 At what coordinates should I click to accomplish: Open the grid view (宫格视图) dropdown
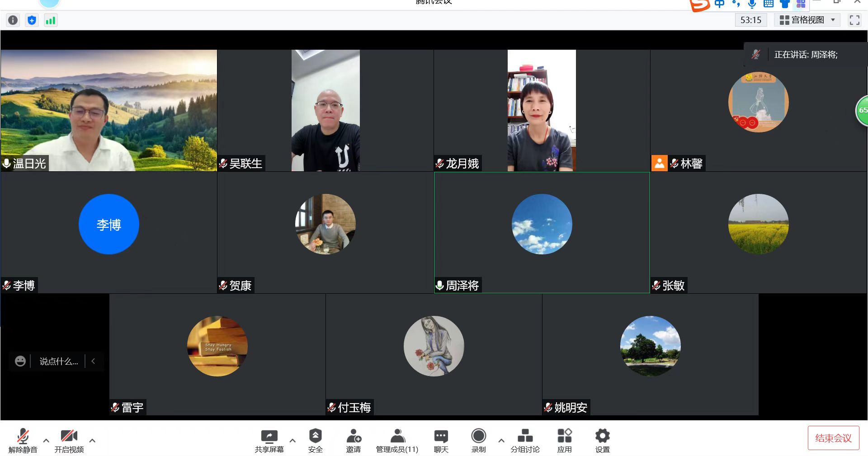coord(807,20)
